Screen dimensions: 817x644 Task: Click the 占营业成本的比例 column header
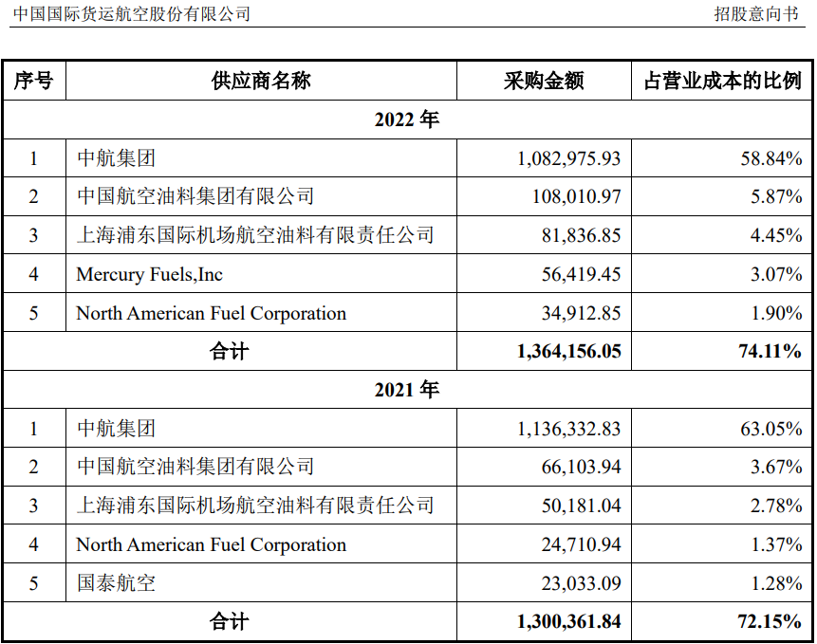723,81
